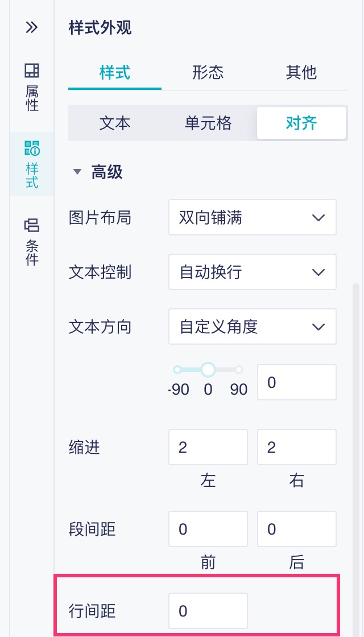The image size is (364, 637).
Task: Switch to the 其他 tab
Action: (301, 73)
